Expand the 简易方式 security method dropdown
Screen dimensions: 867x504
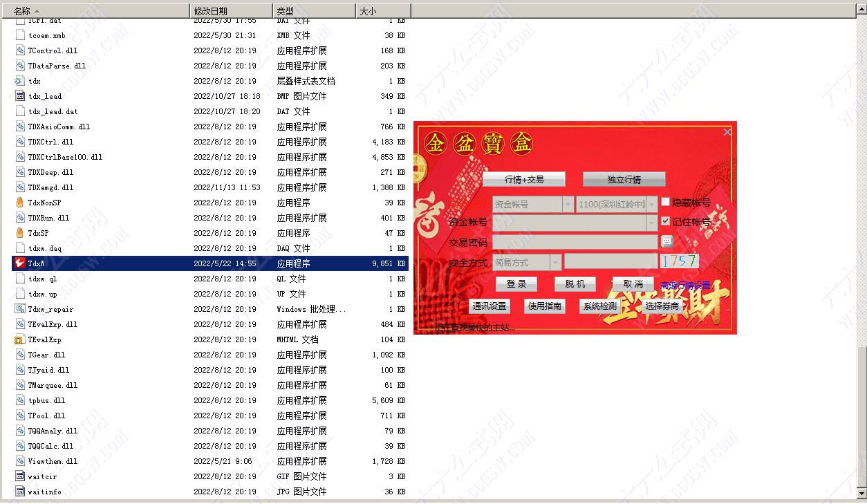point(557,261)
